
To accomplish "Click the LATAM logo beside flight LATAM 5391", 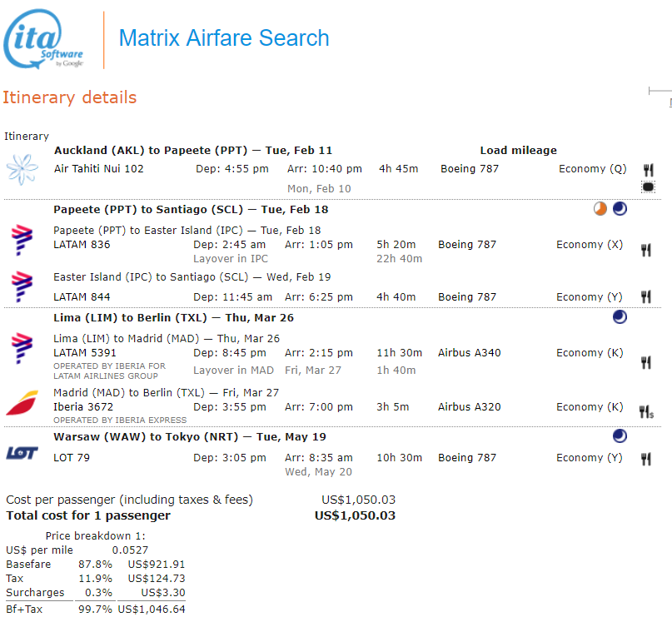I will click(x=22, y=348).
